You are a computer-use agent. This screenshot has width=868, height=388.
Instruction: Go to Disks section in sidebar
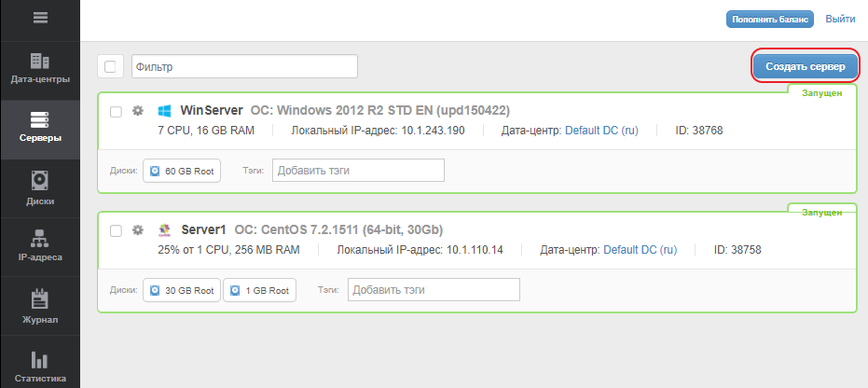(40, 187)
